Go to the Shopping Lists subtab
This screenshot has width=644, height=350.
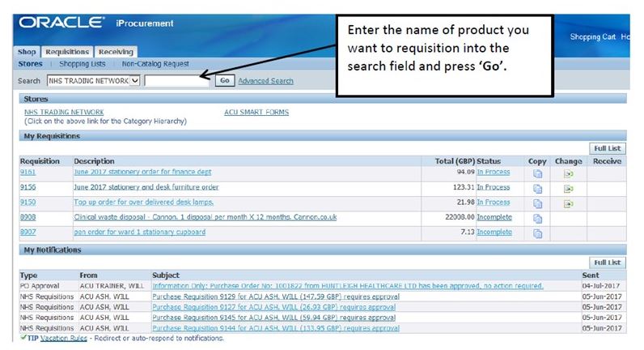point(83,64)
